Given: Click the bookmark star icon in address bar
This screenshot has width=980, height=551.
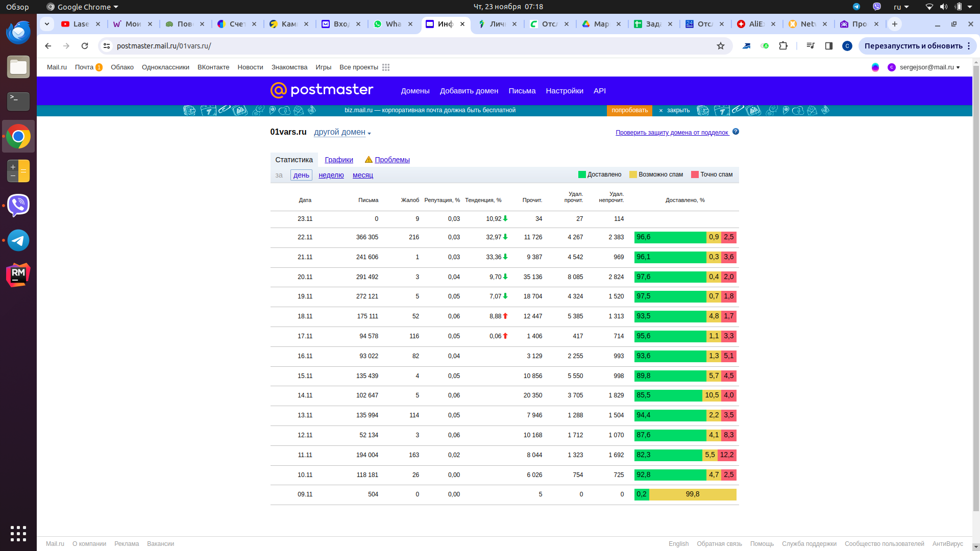Looking at the screenshot, I should click(721, 46).
